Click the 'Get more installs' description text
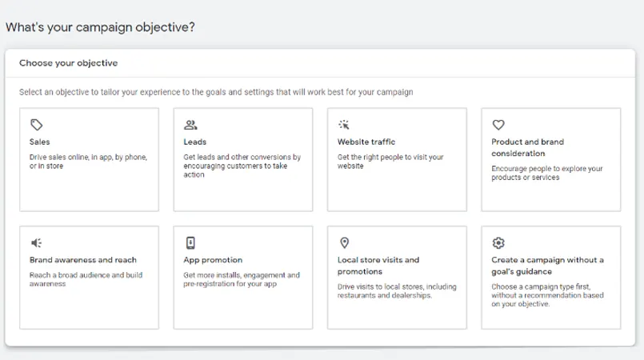Viewport: 644px width, 360px height. click(x=241, y=279)
